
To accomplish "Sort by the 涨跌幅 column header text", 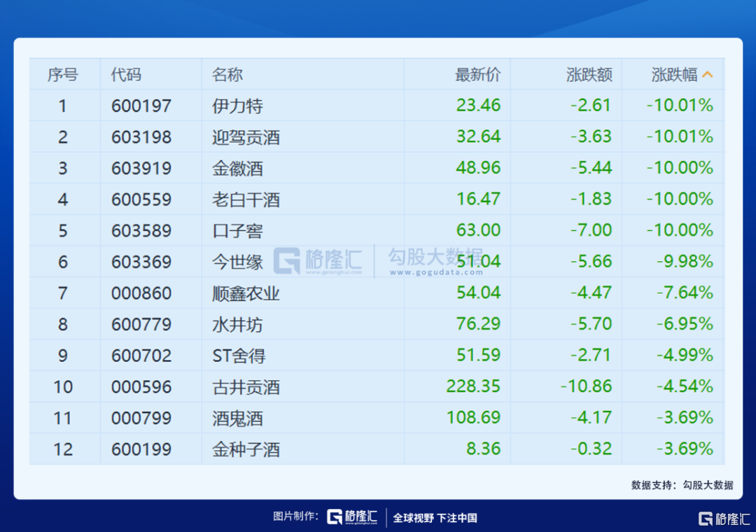I will pyautogui.click(x=675, y=75).
